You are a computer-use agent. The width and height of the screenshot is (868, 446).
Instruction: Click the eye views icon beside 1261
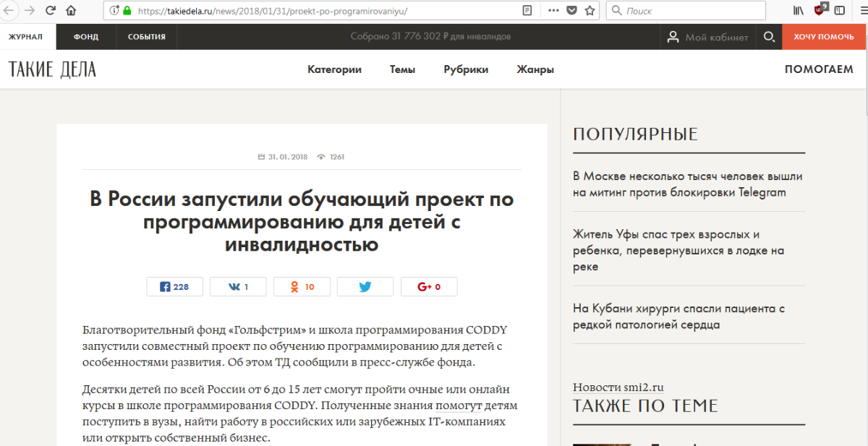click(322, 156)
